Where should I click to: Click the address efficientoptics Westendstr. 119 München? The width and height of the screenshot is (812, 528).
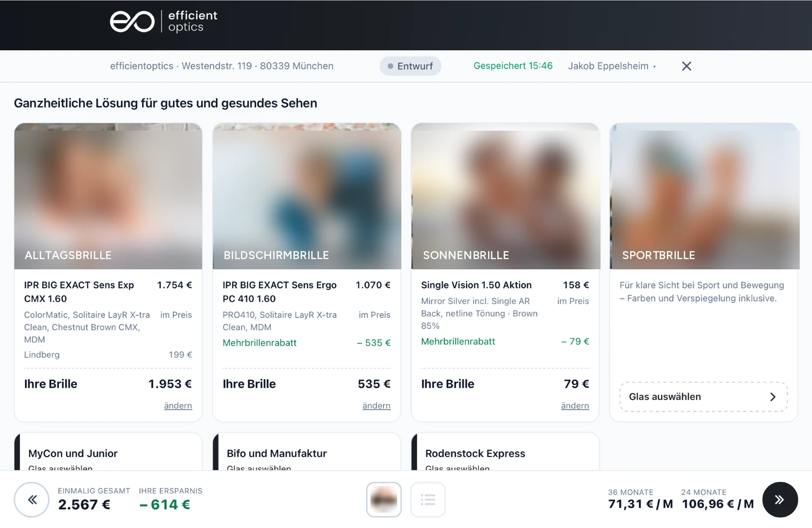point(222,66)
